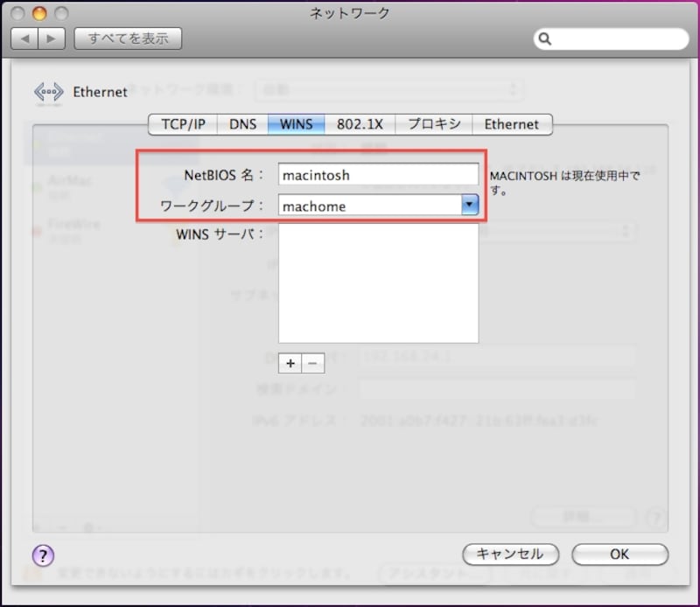The height and width of the screenshot is (607, 700).
Task: Switch to the DNS tab
Action: point(242,124)
